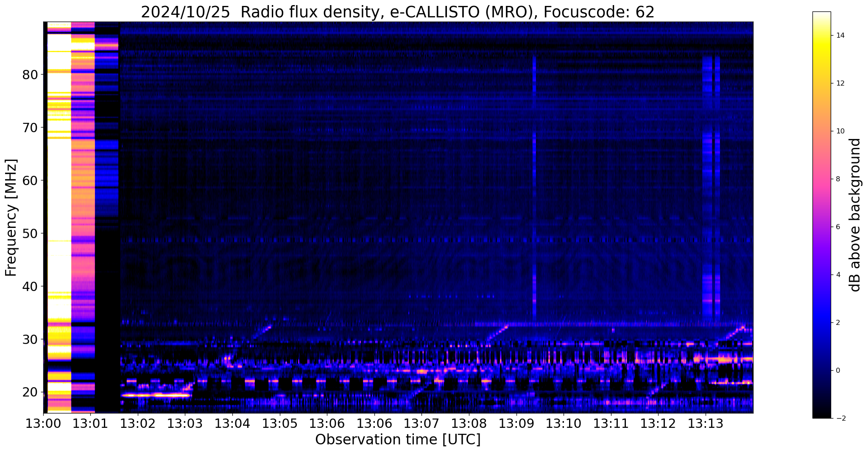Click the colorbar tick label 0
Image resolution: width=868 pixels, height=452 pixels.
(x=838, y=371)
